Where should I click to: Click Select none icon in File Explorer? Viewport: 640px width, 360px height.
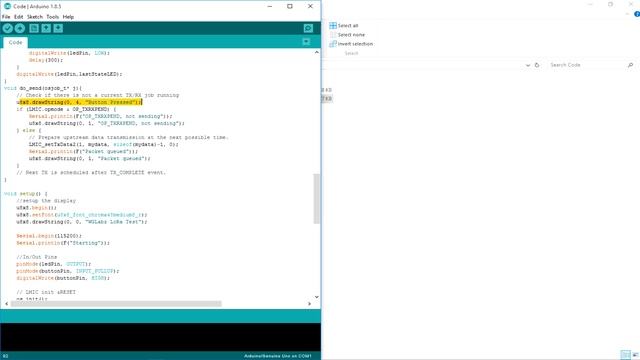[333, 35]
